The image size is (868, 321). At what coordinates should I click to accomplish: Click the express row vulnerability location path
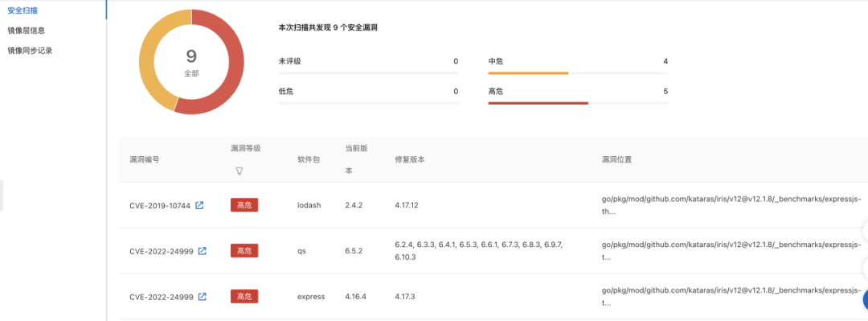[x=731, y=297]
